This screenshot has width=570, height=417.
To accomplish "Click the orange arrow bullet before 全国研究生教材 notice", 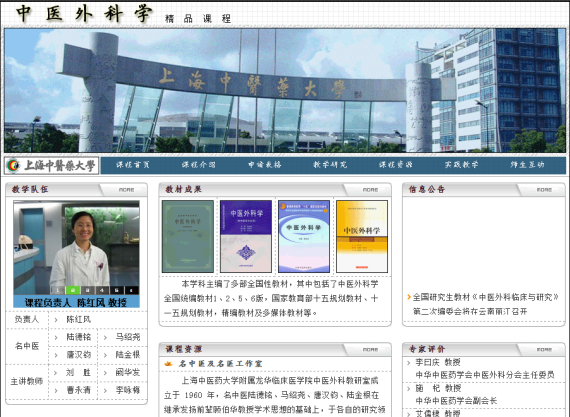I will (x=409, y=297).
